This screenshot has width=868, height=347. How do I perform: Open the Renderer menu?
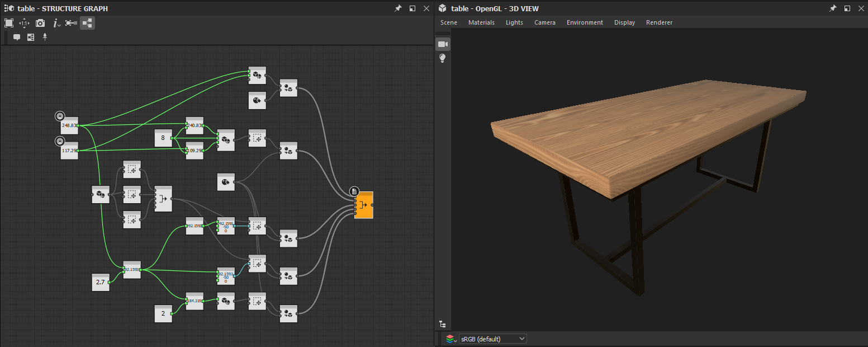click(659, 22)
